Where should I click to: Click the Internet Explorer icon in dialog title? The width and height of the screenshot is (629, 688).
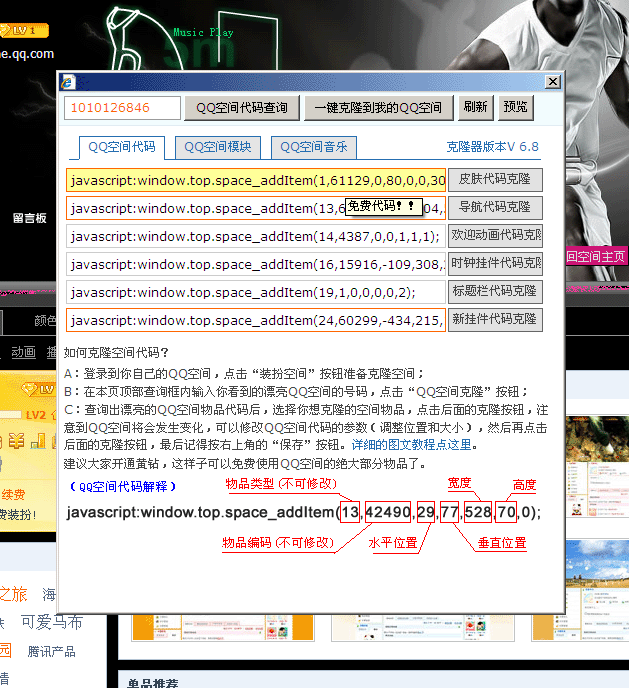point(68,82)
